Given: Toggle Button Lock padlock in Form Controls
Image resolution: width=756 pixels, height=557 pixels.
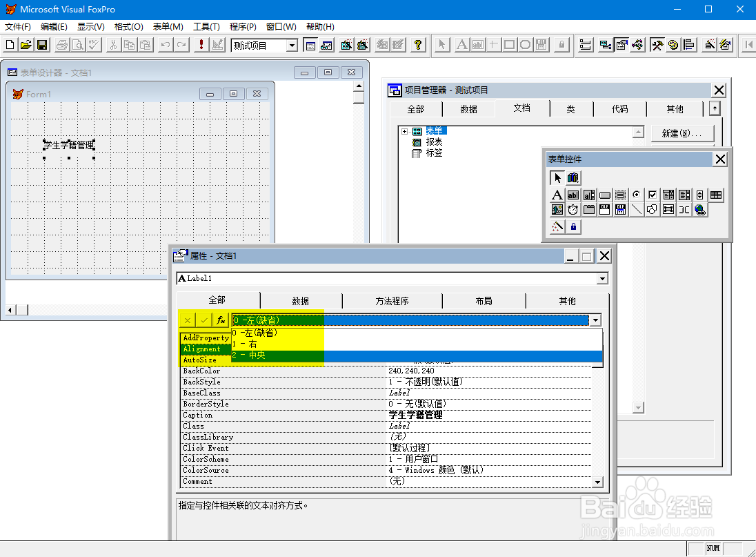Looking at the screenshot, I should click(573, 226).
